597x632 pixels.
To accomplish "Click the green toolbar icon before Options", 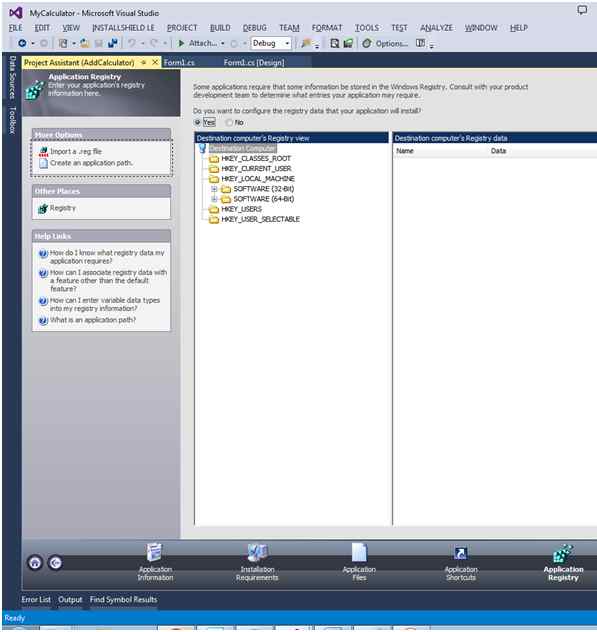I will pos(348,43).
